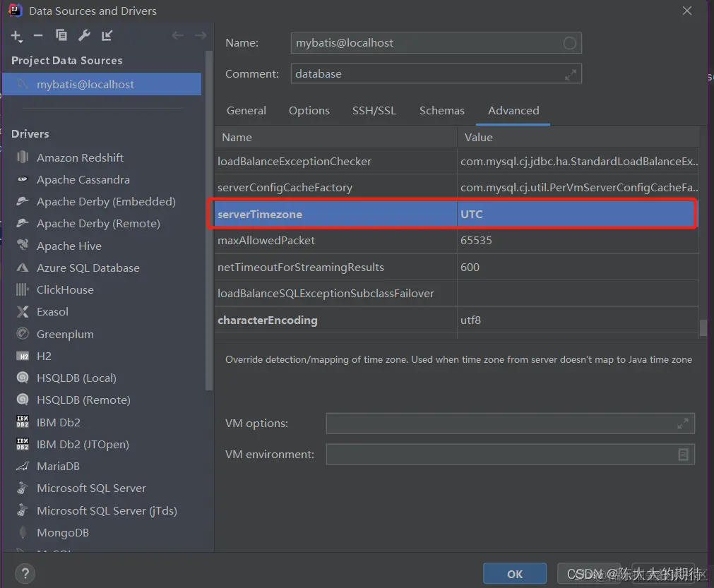Click loadBalanceSQLExceptionSubclassFailover property
This screenshot has height=588, width=714.
coord(326,294)
